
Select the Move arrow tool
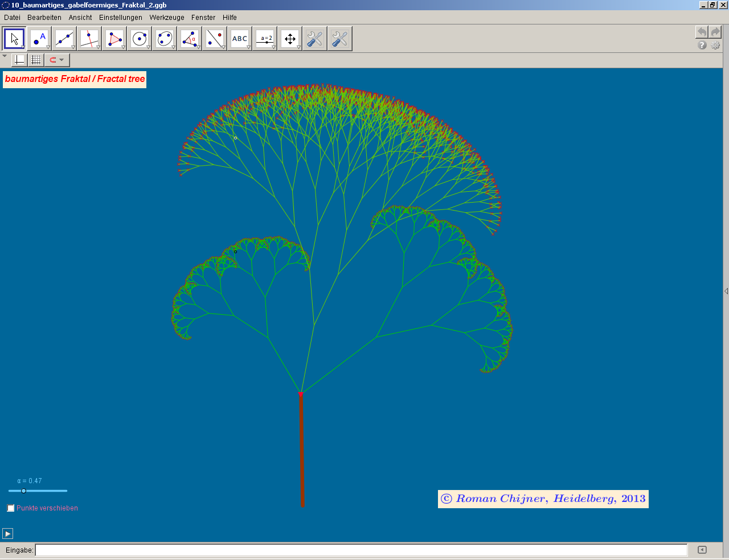[x=14, y=39]
